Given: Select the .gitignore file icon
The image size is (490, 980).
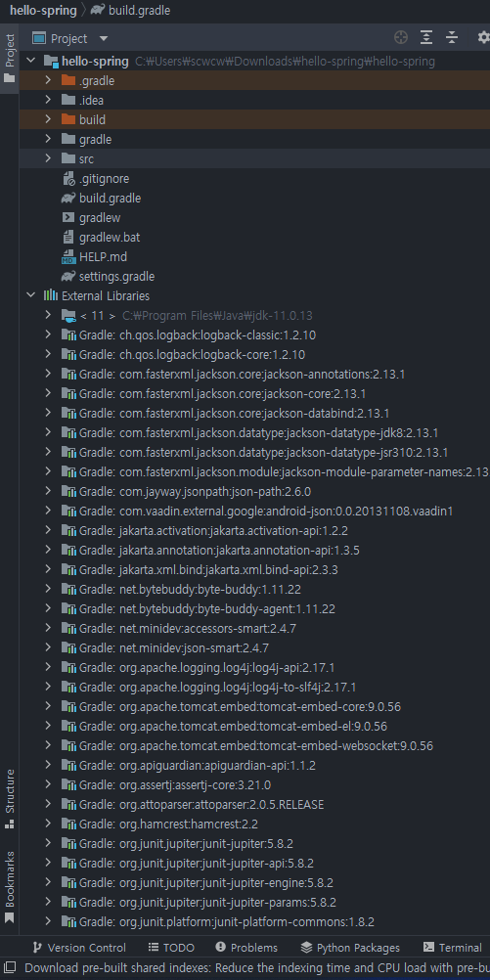Looking at the screenshot, I should [x=68, y=179].
